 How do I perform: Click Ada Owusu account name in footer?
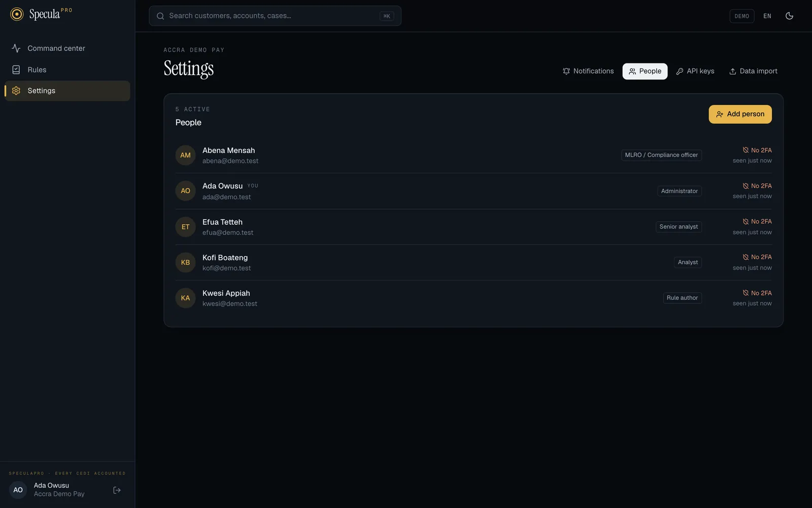51,486
